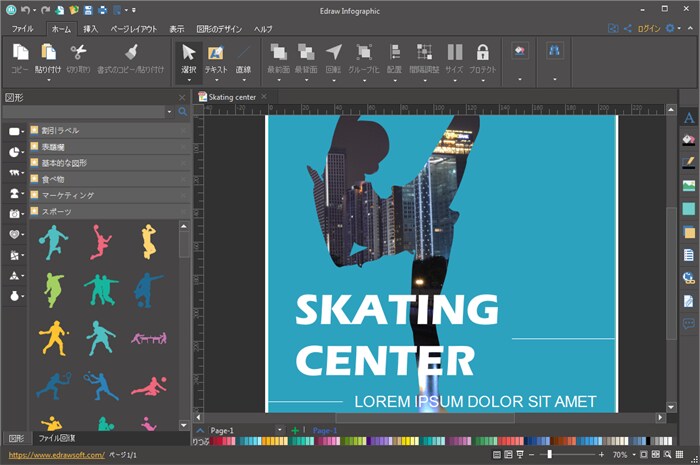Click the 最前面 bring to front icon
700x465 pixels.
click(x=279, y=52)
